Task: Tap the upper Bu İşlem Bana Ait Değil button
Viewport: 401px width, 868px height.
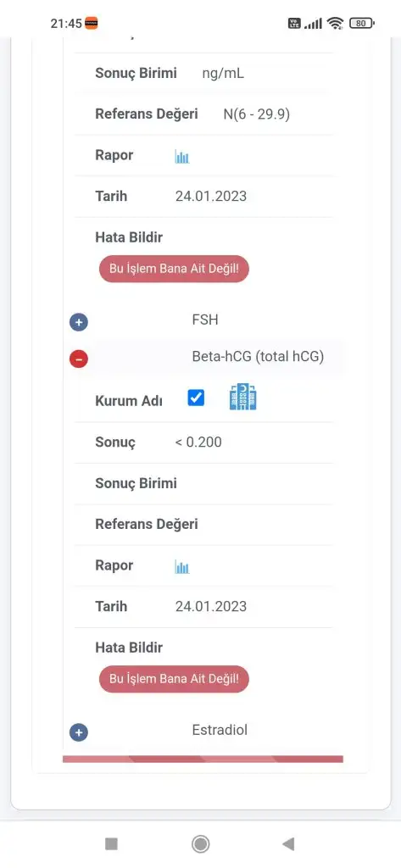Action: tap(174, 269)
